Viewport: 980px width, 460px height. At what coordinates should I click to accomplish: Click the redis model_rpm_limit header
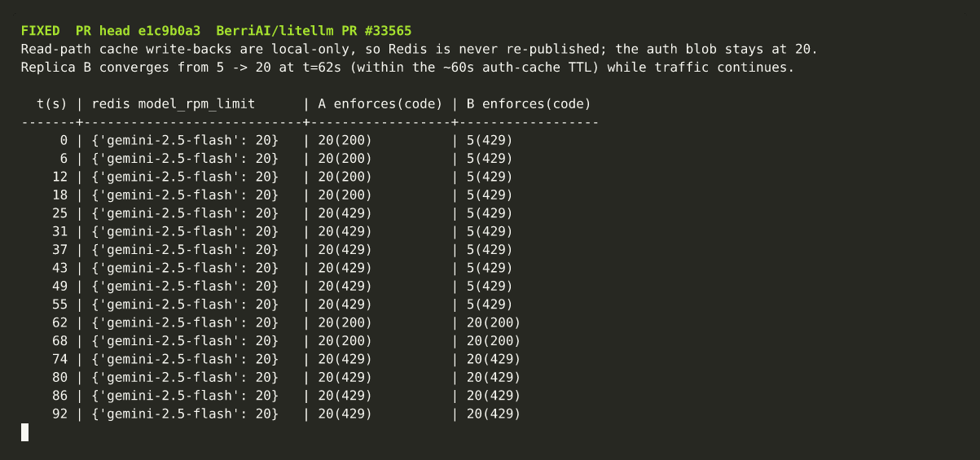[x=174, y=103]
